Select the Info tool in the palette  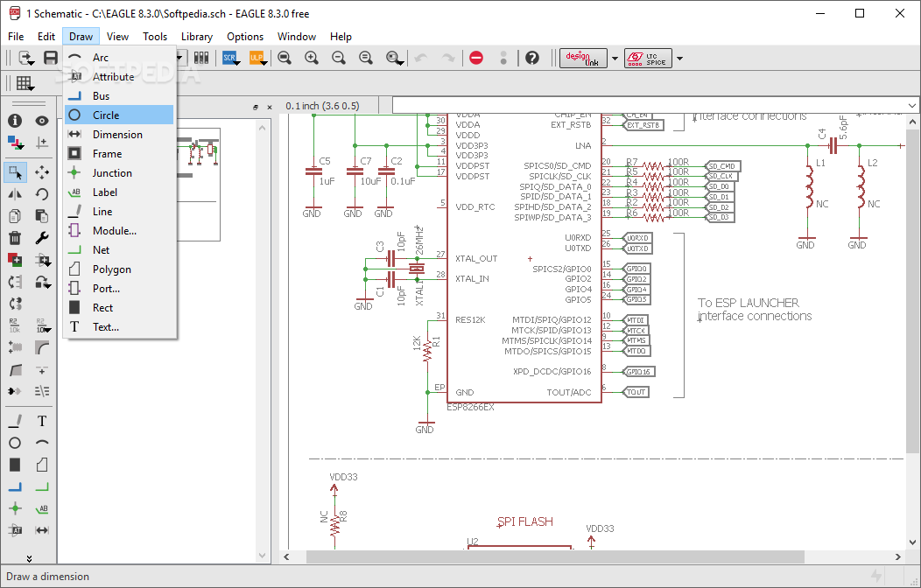point(15,120)
